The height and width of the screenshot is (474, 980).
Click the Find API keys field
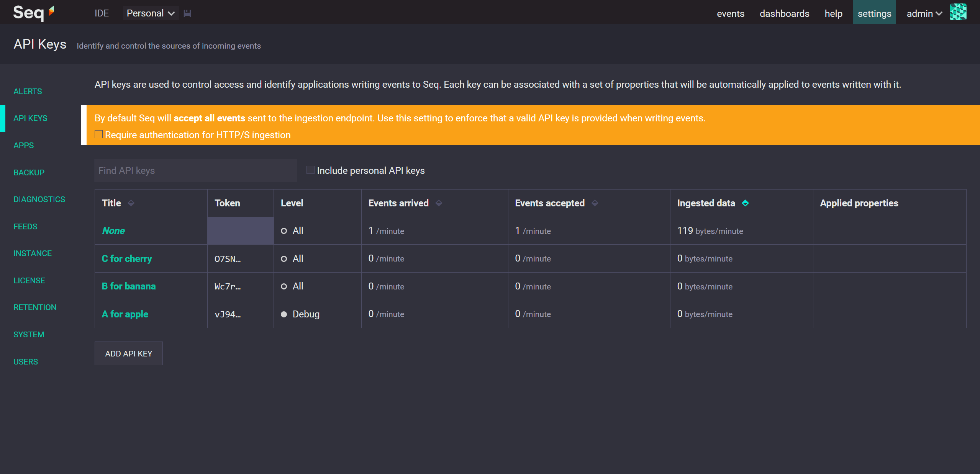coord(195,170)
